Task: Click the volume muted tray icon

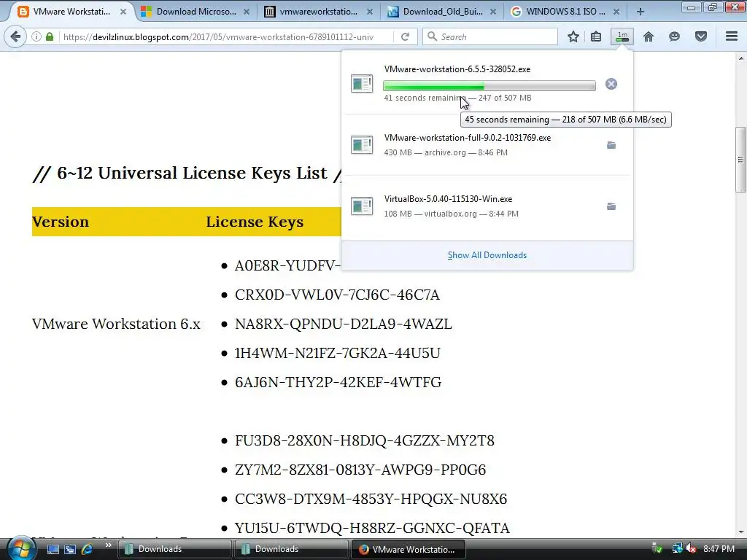Action: click(x=691, y=549)
